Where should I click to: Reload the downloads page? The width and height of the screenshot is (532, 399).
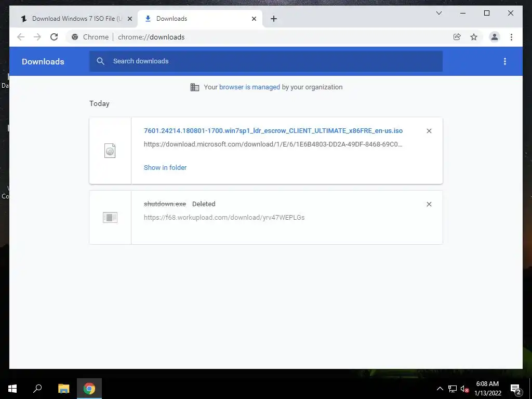pyautogui.click(x=54, y=37)
